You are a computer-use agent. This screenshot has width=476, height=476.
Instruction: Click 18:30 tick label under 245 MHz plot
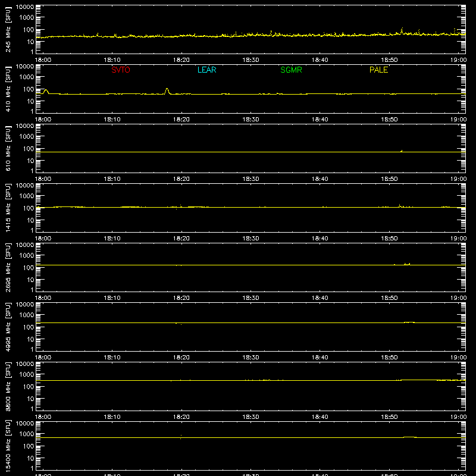[250, 60]
